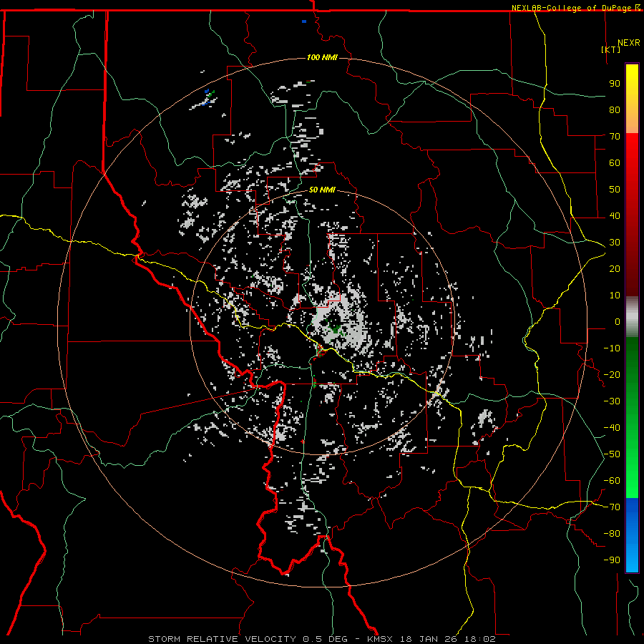Click the -60 scale label
This screenshot has width=644, height=644.
tap(612, 481)
